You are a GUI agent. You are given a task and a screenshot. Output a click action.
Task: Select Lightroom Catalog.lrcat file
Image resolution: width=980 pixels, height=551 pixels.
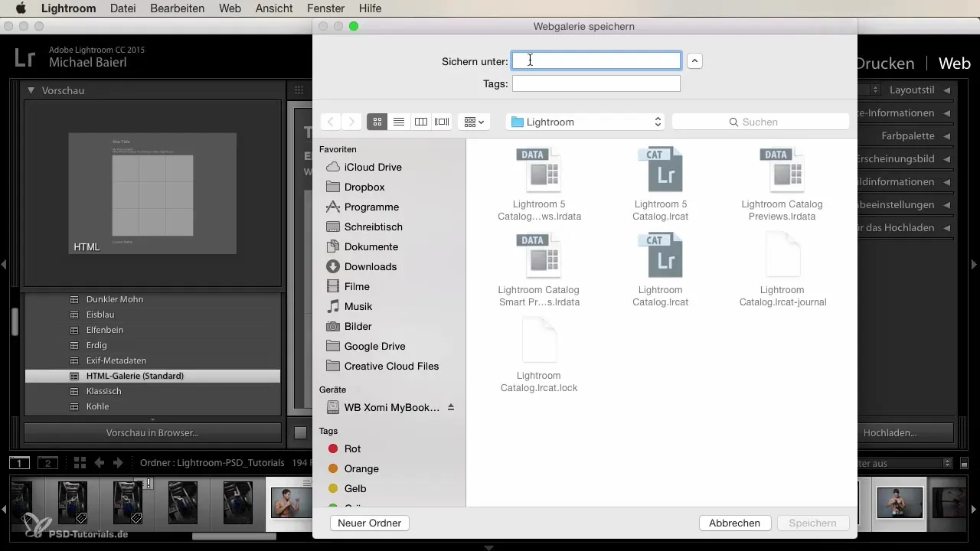pyautogui.click(x=660, y=269)
